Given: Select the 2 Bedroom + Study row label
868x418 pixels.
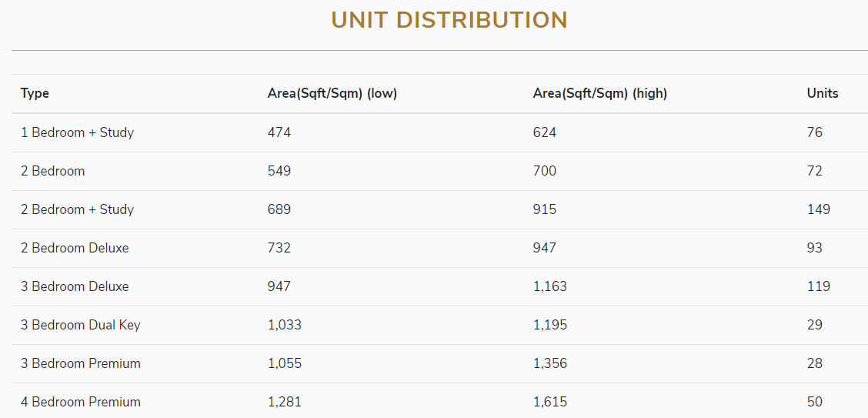Looking at the screenshot, I should click(x=77, y=209).
